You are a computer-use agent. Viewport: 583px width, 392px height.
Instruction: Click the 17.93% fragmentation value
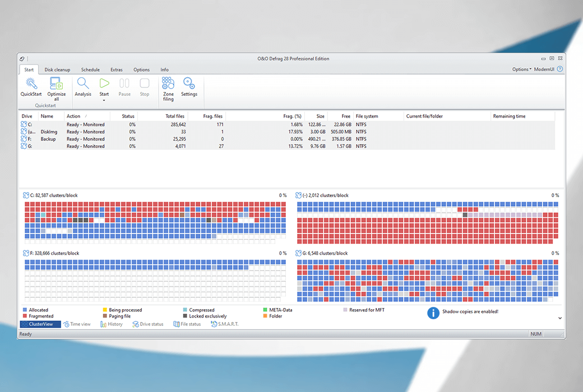[x=295, y=132]
